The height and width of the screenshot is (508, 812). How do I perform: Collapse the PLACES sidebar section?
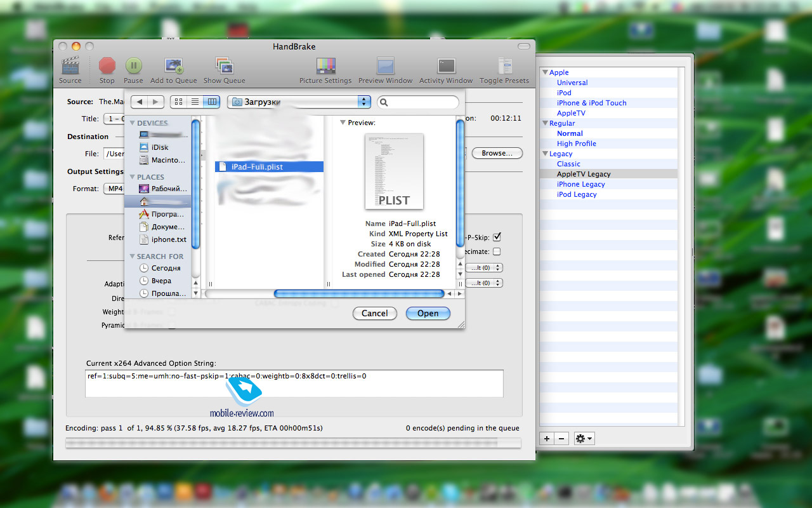pyautogui.click(x=133, y=177)
